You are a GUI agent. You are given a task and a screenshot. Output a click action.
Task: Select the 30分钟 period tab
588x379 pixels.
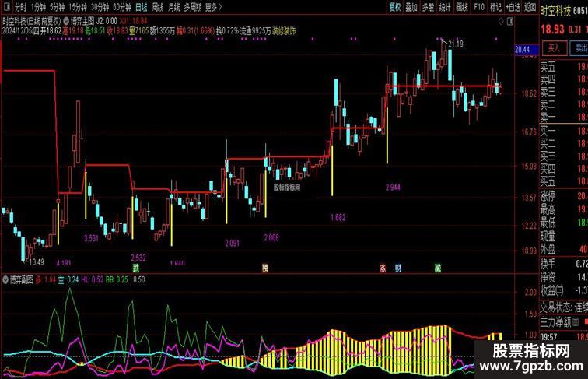pos(100,7)
